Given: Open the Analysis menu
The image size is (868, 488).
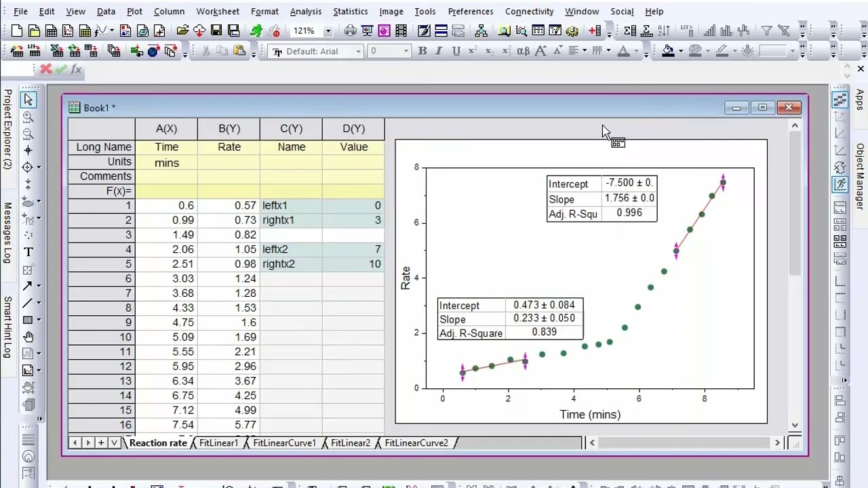Looking at the screenshot, I should tap(305, 12).
